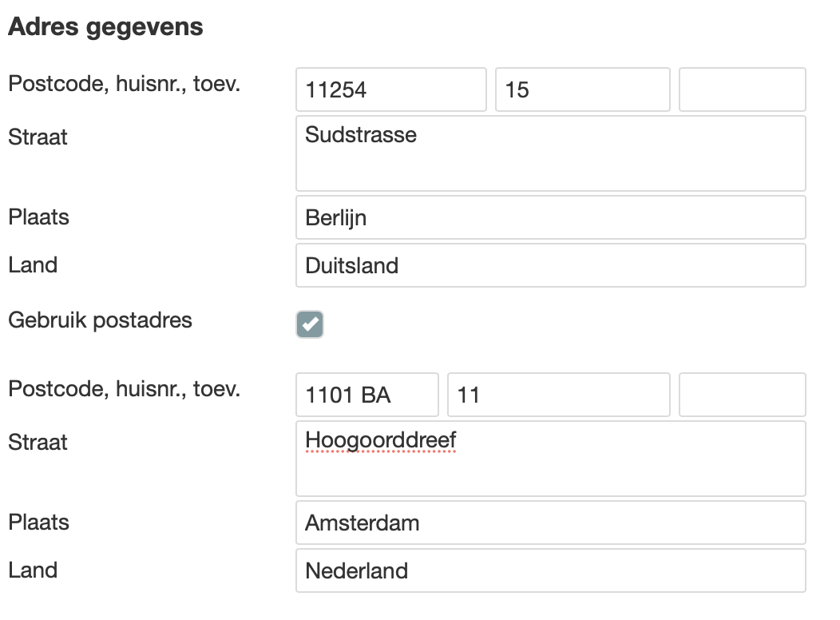Click the country field containing Duitsland
The image size is (840, 620).
[550, 265]
